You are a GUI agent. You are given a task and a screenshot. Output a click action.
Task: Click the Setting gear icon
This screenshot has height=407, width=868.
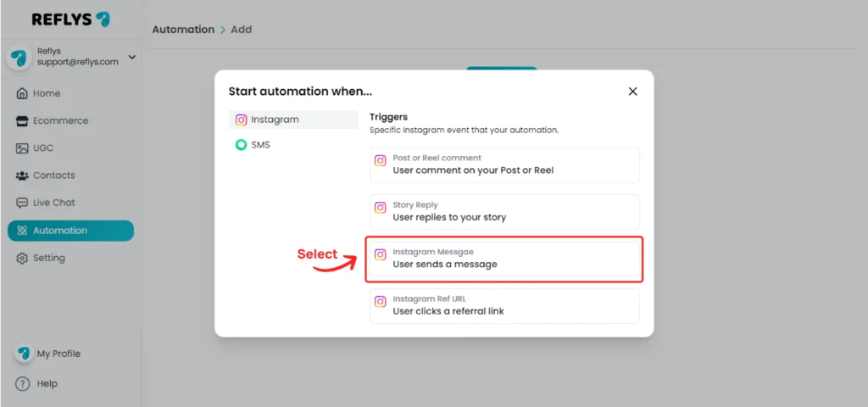coord(21,259)
